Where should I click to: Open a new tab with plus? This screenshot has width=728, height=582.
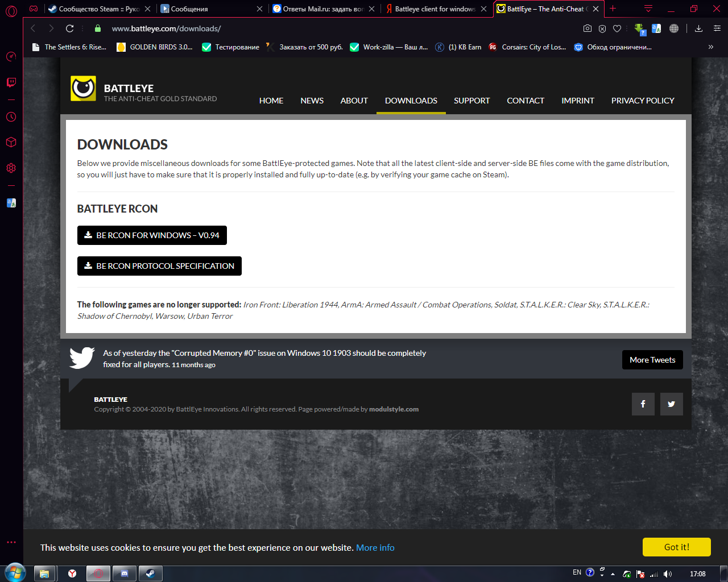(613, 9)
